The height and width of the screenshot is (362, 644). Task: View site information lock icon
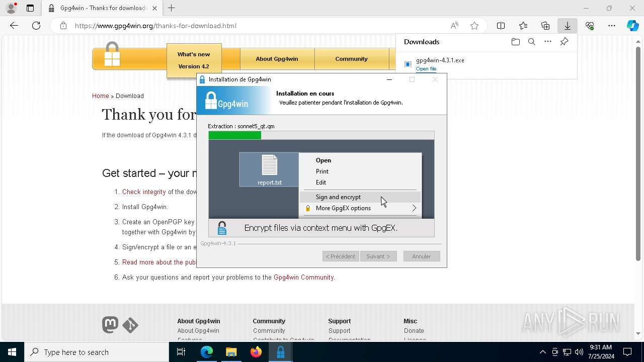(63, 26)
